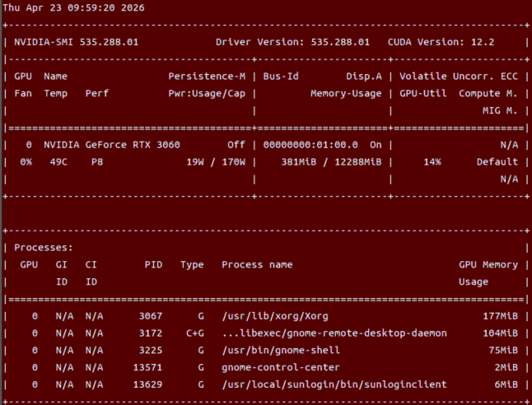Click PID 3172 in process list

tap(151, 333)
